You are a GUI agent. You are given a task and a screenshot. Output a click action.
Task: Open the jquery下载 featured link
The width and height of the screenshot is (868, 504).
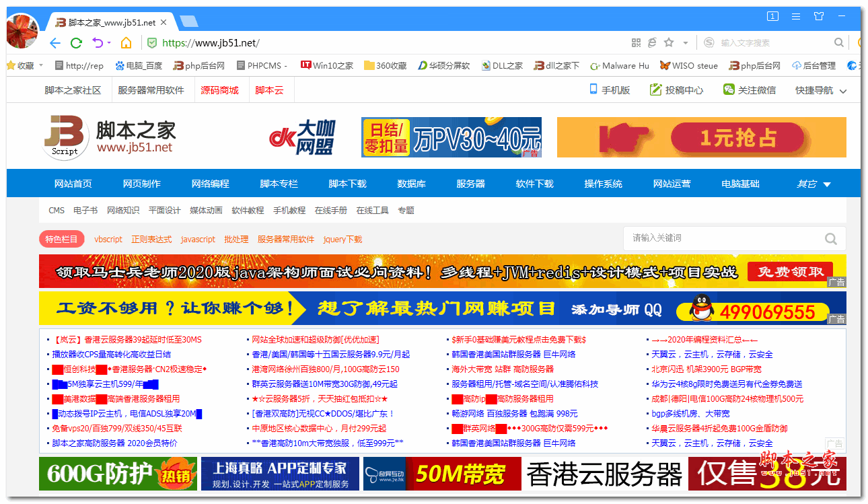342,239
